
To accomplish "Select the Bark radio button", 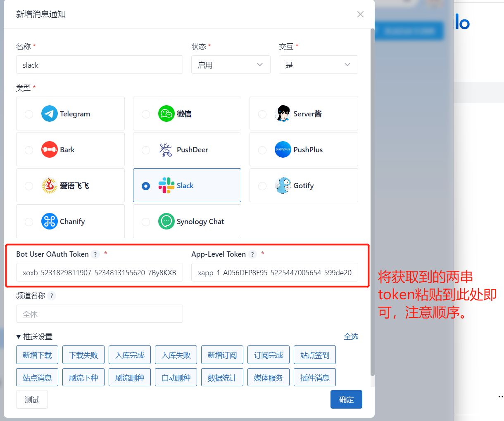I will pos(29,150).
